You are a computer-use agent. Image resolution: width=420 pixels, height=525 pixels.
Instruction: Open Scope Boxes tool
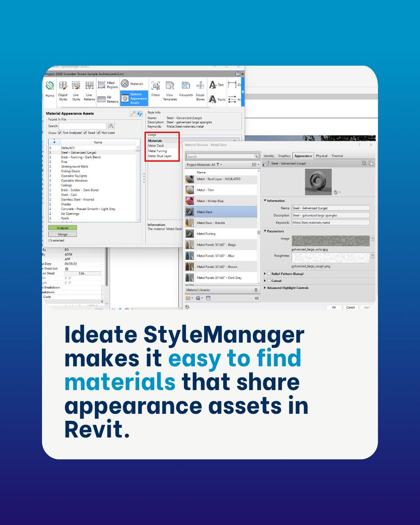pyautogui.click(x=200, y=91)
